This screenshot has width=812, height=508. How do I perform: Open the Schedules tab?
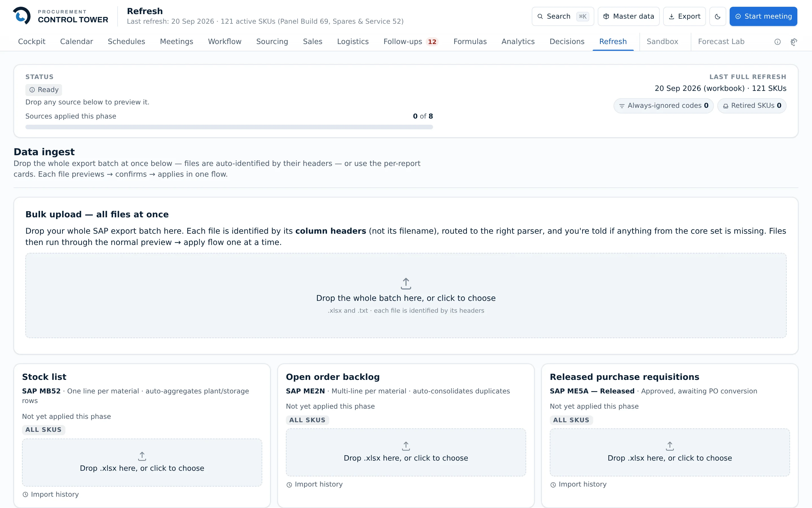click(x=127, y=42)
